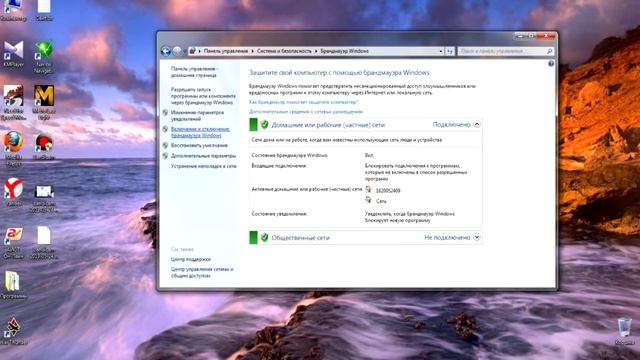640x360 pixels.
Task: Select 'Брандмауэр Windows' breadcrumb segment
Action: pos(344,51)
